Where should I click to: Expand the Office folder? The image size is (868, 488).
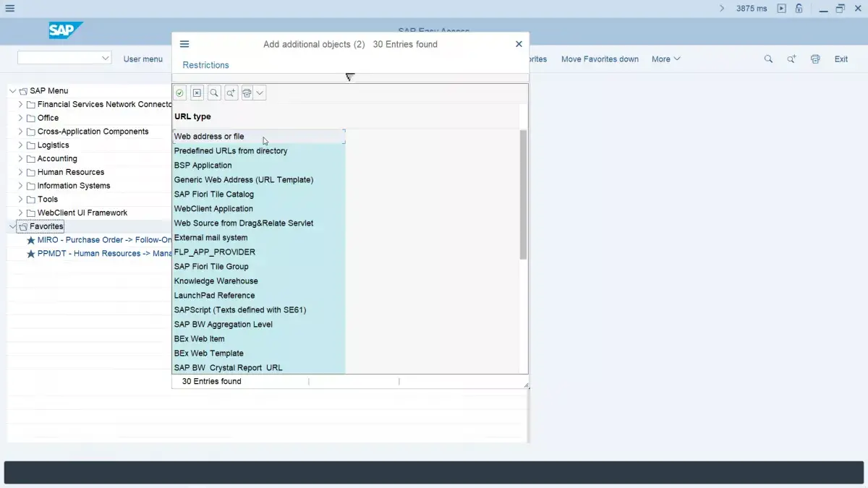coord(20,118)
